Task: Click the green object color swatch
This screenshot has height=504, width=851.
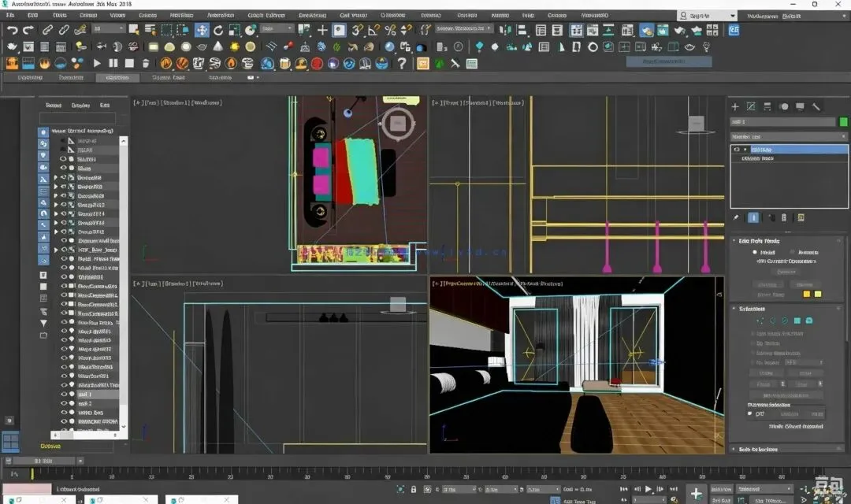Action: [843, 121]
